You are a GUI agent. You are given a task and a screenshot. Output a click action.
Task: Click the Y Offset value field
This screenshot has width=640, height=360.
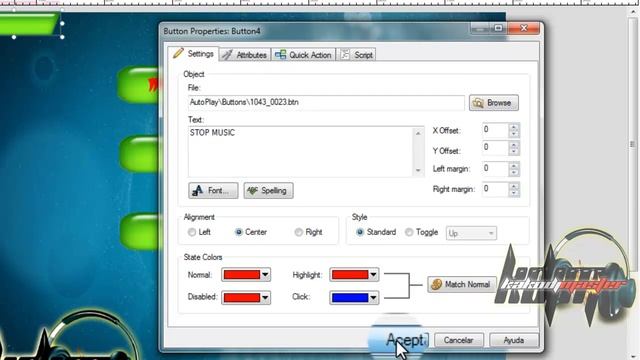pos(495,148)
